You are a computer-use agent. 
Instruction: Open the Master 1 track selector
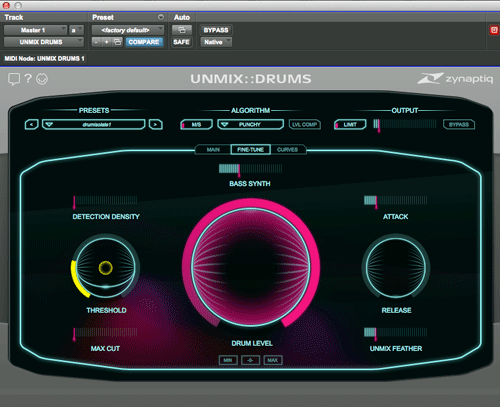pyautogui.click(x=35, y=30)
